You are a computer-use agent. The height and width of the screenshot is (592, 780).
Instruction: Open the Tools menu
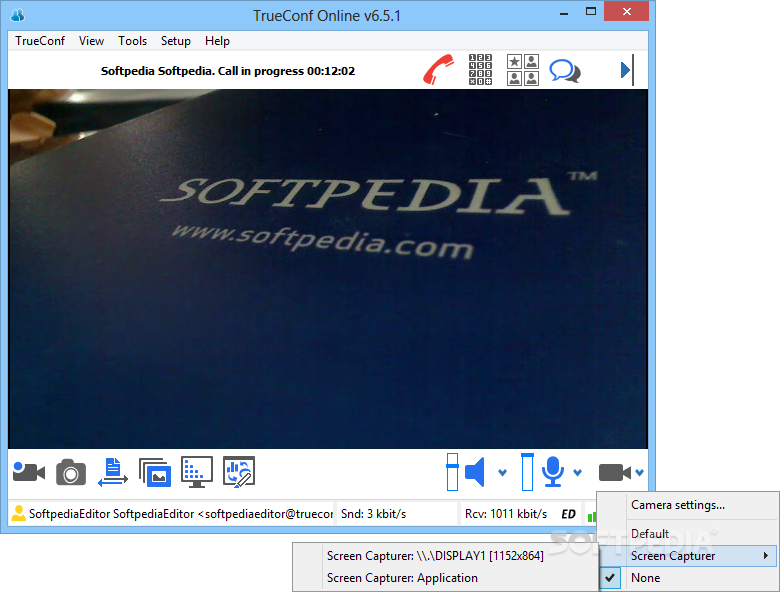tap(132, 41)
